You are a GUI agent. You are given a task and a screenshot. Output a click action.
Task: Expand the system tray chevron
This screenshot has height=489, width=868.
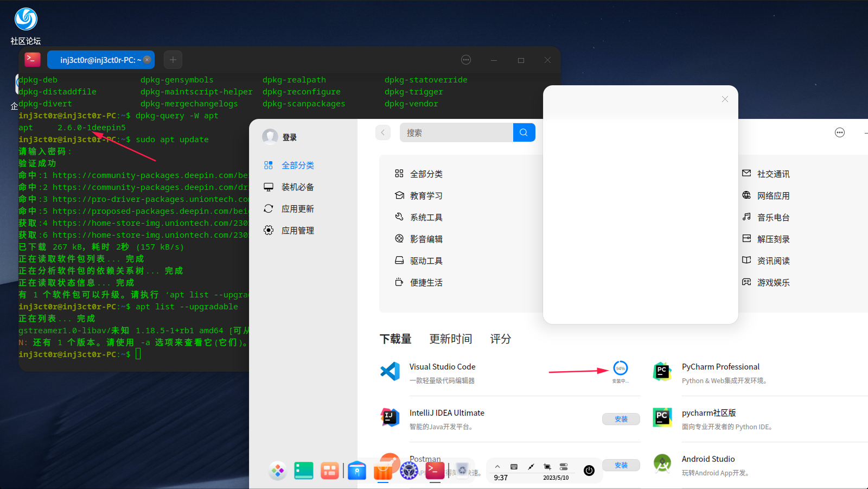point(497,466)
